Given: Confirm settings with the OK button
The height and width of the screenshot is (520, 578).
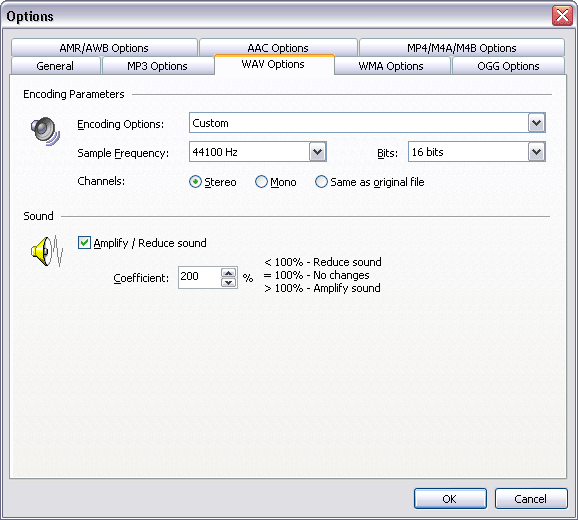Looking at the screenshot, I should coord(450,499).
